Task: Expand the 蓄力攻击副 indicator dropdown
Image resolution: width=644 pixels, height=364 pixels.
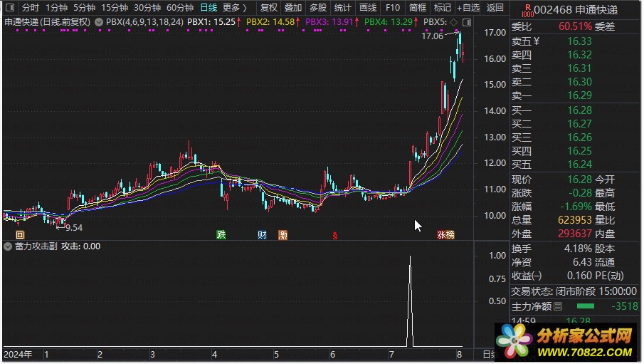Action: 8,246
